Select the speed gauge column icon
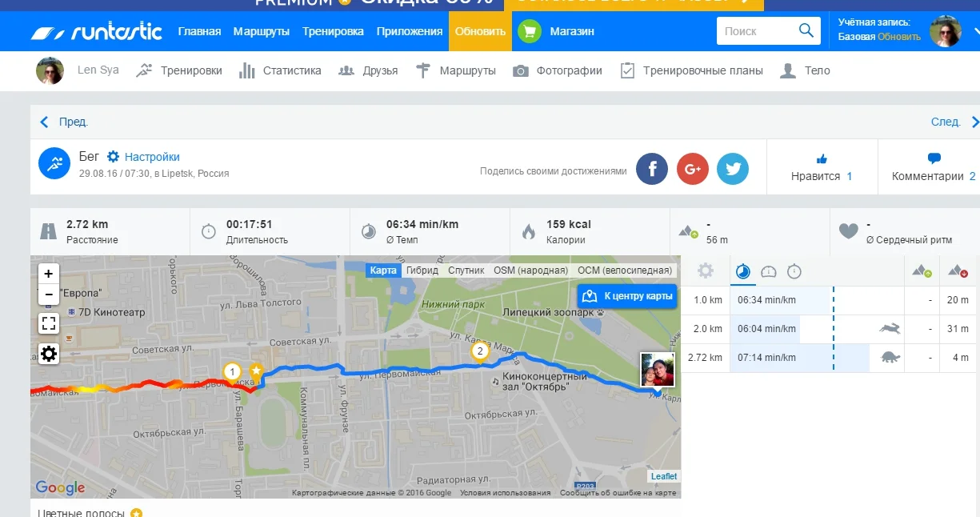Viewport: 980px width, 517px height. tap(769, 272)
